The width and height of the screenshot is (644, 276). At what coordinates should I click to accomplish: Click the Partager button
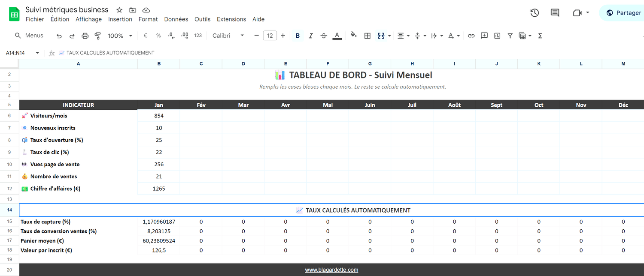click(x=626, y=13)
